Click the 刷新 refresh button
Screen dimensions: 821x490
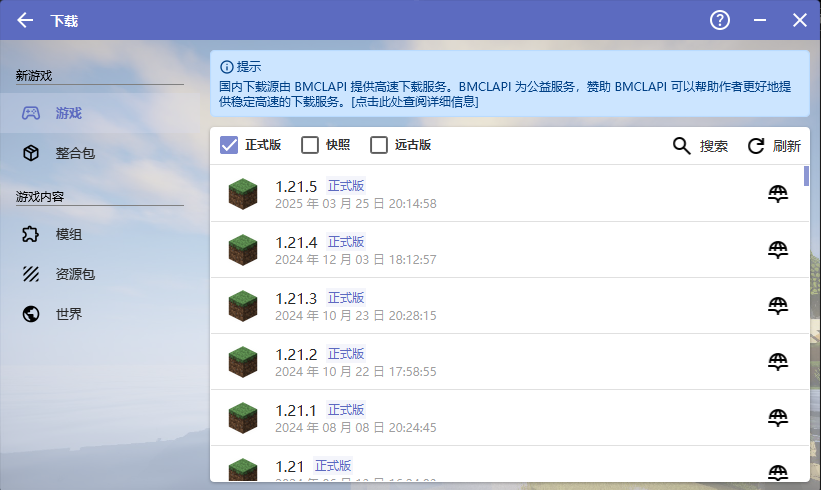coord(774,146)
